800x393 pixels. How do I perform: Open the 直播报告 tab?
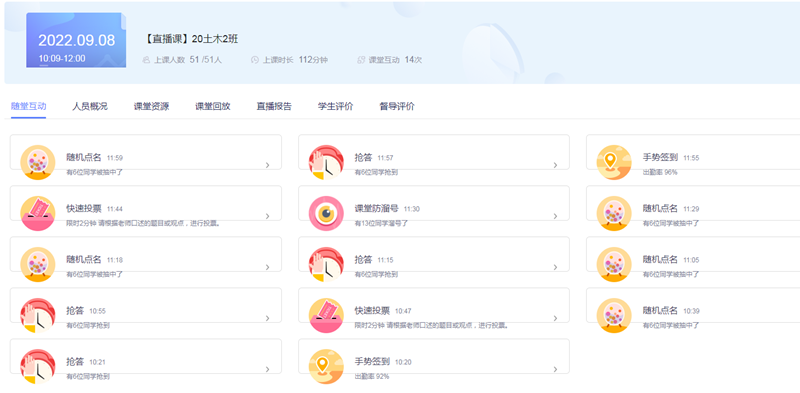point(274,107)
